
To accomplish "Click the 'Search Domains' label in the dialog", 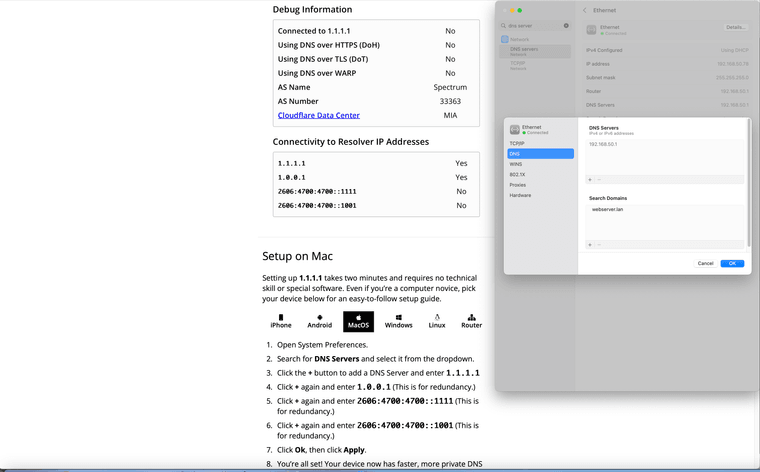I will pos(608,198).
